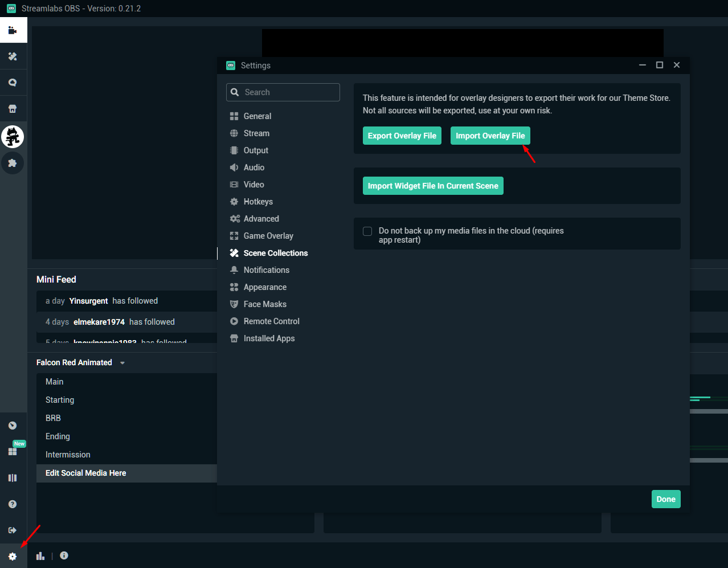
Task: Click Done to close Settings
Action: (x=666, y=498)
